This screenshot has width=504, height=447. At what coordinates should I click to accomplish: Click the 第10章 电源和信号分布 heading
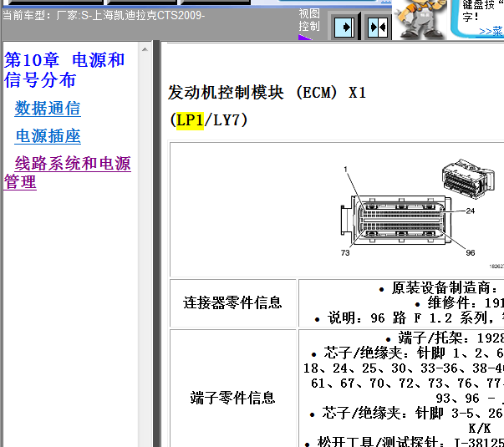(x=64, y=69)
